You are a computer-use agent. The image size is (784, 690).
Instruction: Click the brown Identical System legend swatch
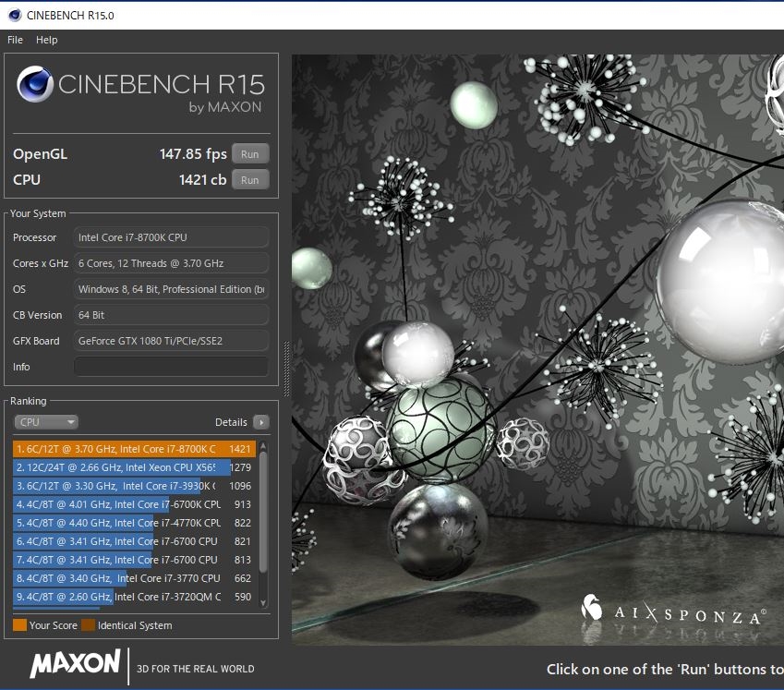tap(88, 625)
